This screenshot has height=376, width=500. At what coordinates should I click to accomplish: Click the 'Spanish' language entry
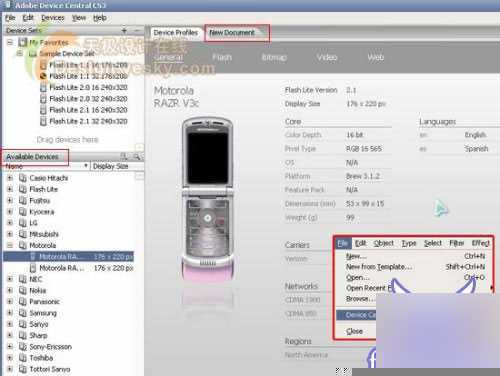pos(476,149)
